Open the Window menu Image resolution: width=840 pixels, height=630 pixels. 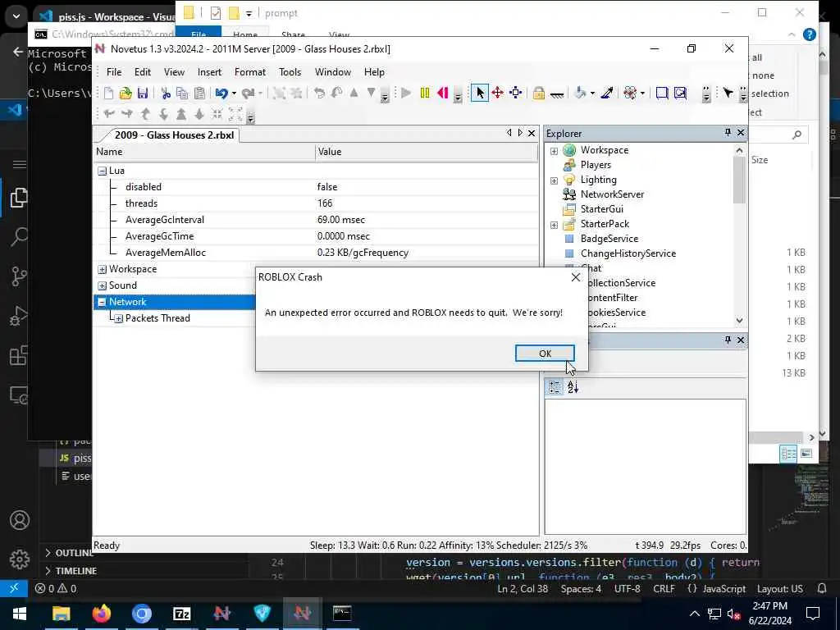tap(333, 72)
